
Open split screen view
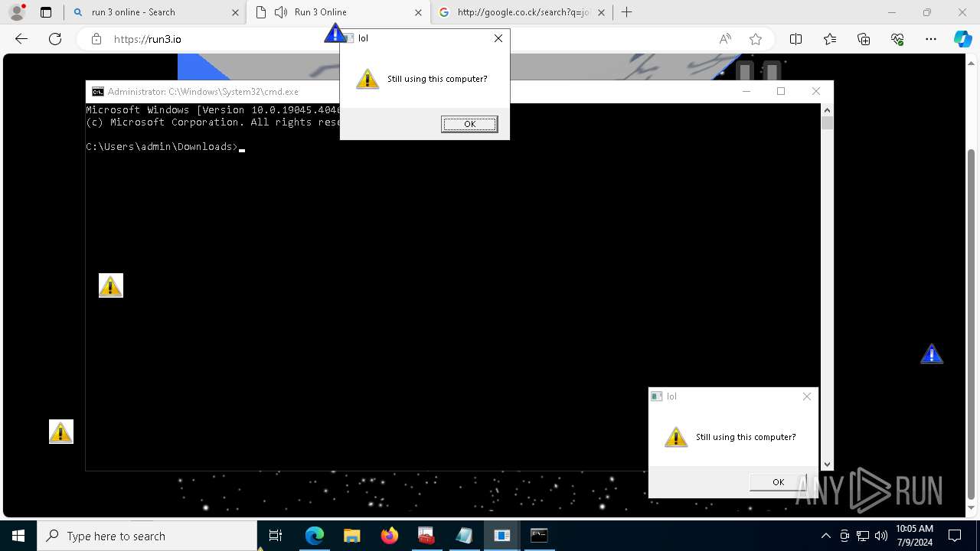(x=795, y=39)
